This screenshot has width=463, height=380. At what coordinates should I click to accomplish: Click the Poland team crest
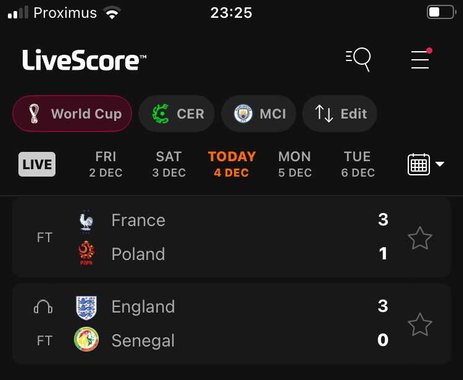coord(86,253)
